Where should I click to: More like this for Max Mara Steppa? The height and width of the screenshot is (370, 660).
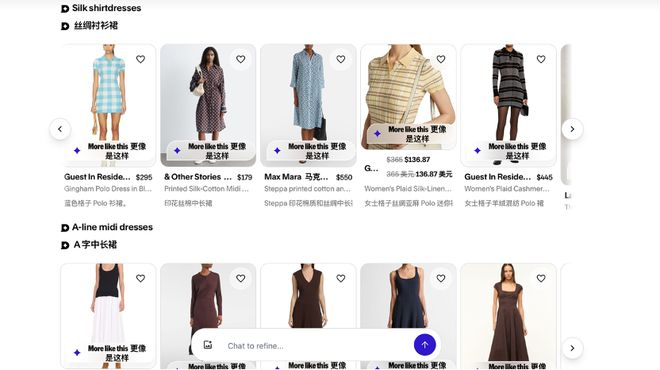click(311, 151)
